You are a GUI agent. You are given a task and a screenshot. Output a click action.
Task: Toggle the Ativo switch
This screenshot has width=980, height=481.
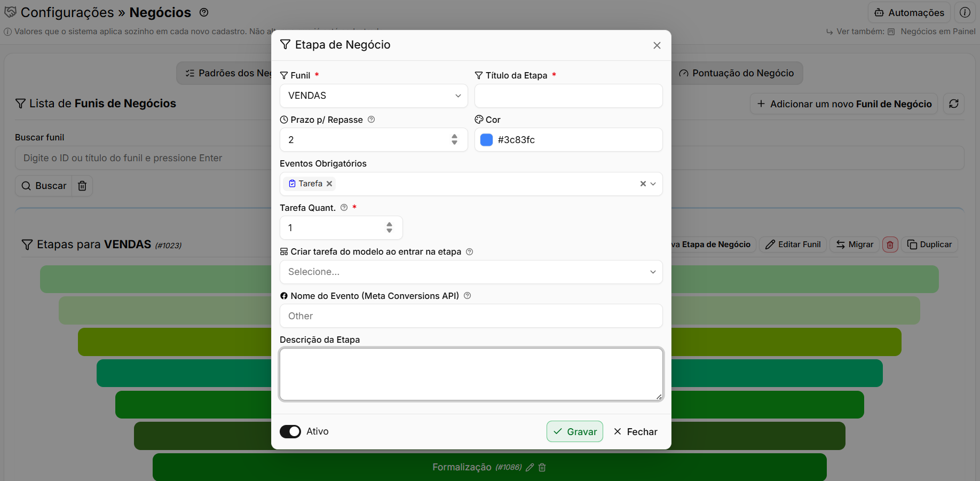(x=290, y=431)
